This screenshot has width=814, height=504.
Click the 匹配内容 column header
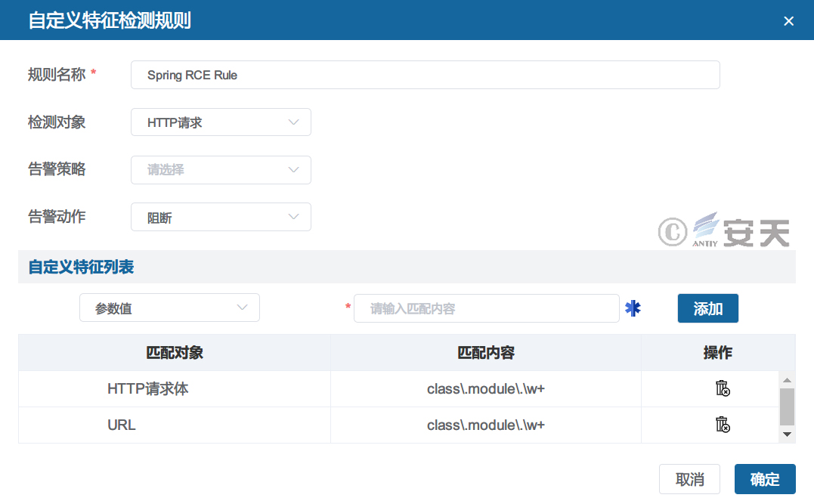coord(486,353)
